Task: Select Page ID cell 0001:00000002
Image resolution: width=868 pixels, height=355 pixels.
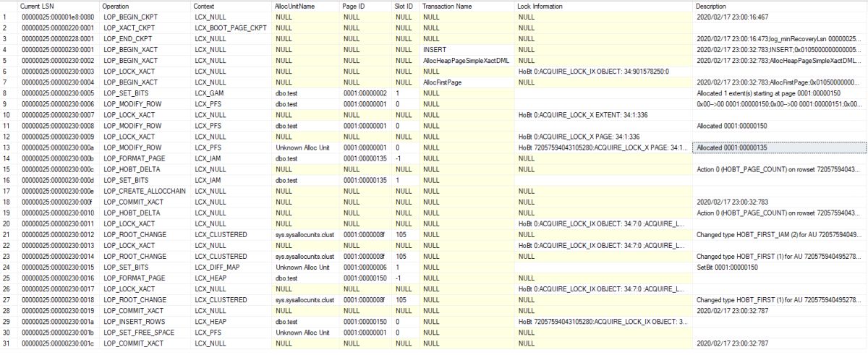Action: (366, 93)
